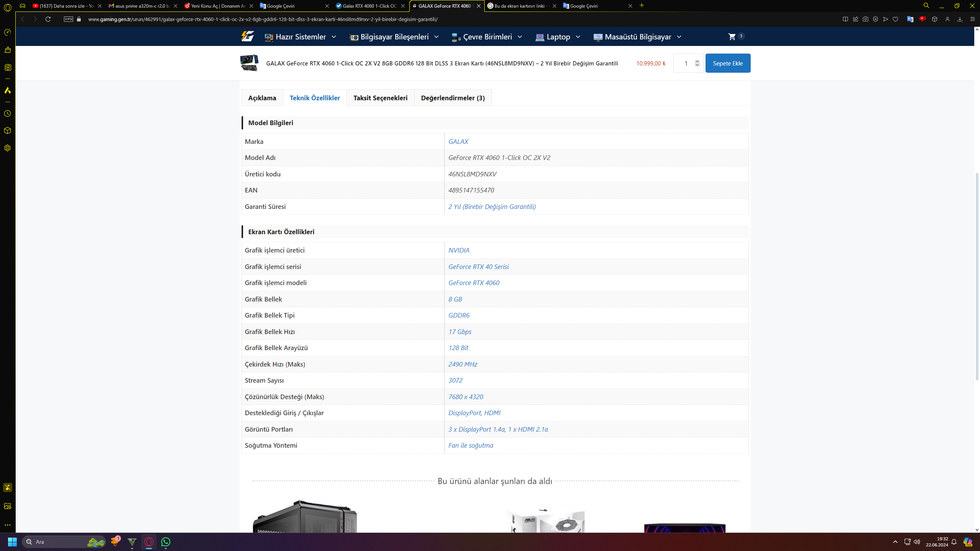Open Windows Start button
This screenshot has height=551, width=980.
tap(12, 542)
